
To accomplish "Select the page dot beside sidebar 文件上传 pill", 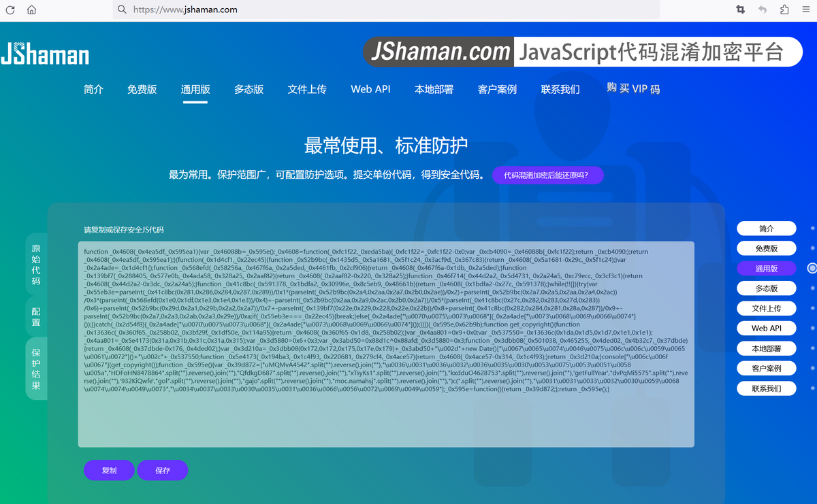I will 813,309.
